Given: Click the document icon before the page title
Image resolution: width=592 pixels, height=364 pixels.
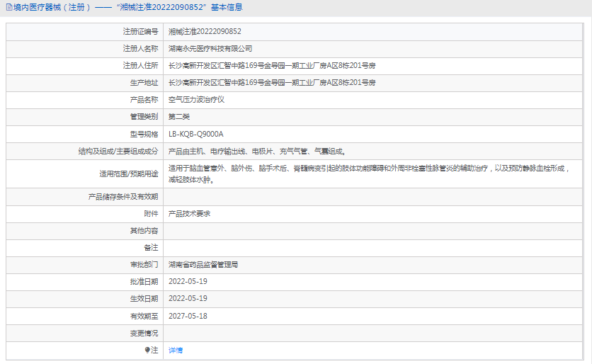Looking at the screenshot, I should click(x=9, y=7).
